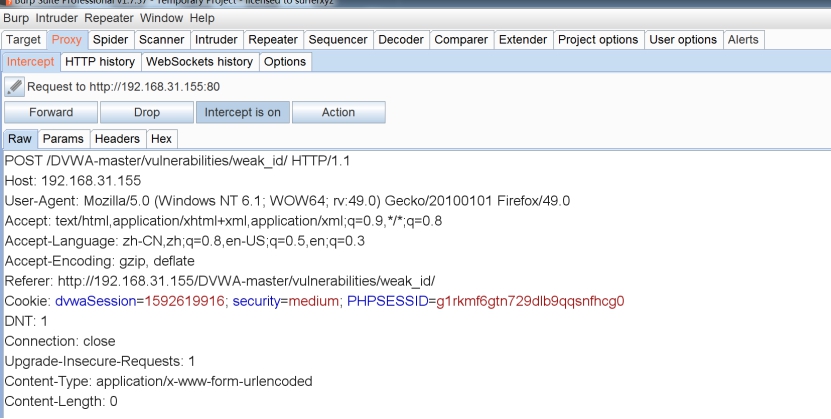Click the Upgrade-Insecure-Requests header line
Screen dimensions: 831x419
click(100, 362)
